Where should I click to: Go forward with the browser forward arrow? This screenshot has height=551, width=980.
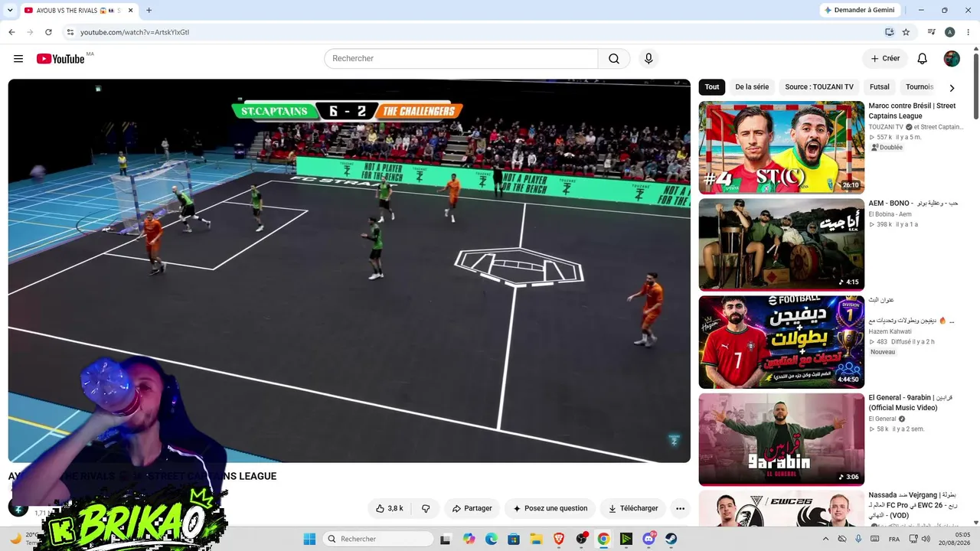click(x=30, y=32)
